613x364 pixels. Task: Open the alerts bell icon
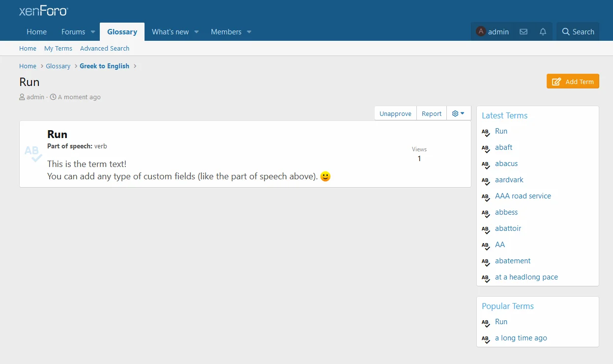[x=543, y=31]
